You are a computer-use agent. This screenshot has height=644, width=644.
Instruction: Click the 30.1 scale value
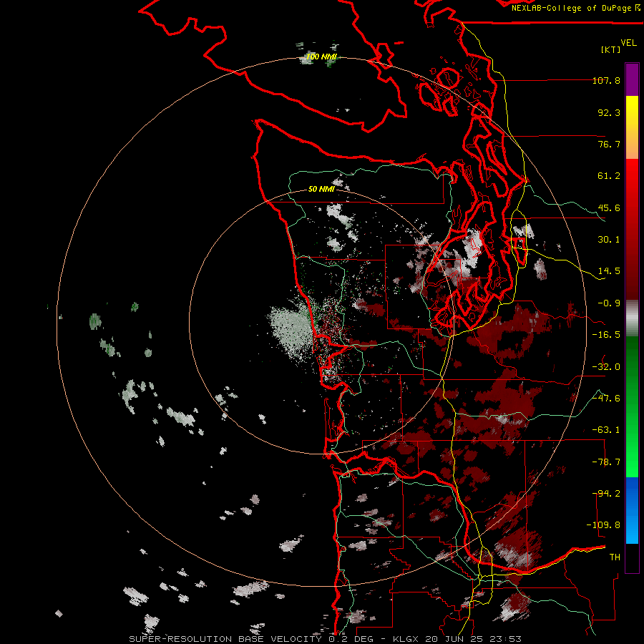point(609,240)
